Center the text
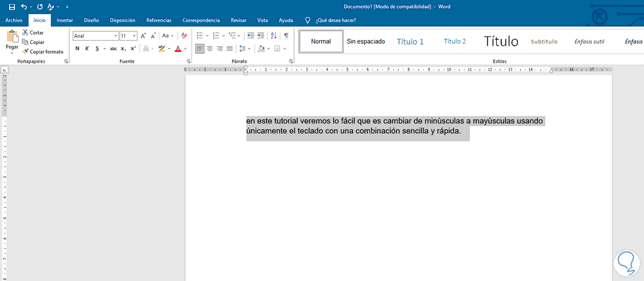The image size is (644, 281). click(x=210, y=48)
